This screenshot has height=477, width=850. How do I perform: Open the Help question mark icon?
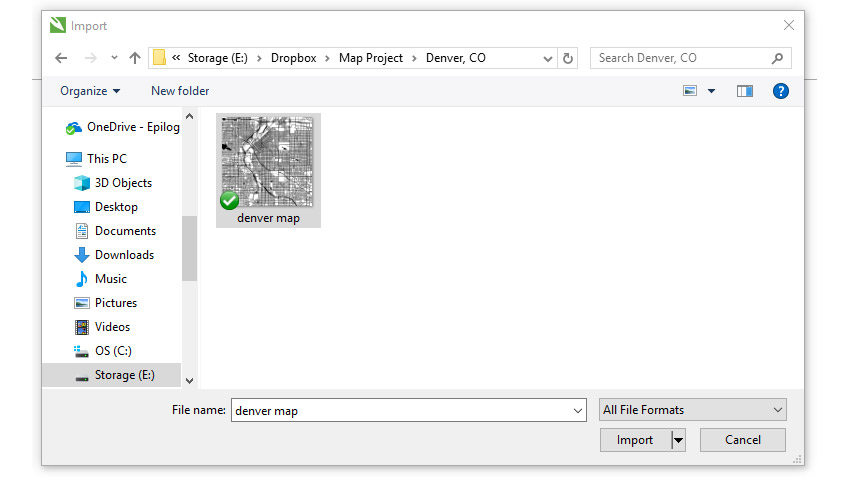coord(781,91)
